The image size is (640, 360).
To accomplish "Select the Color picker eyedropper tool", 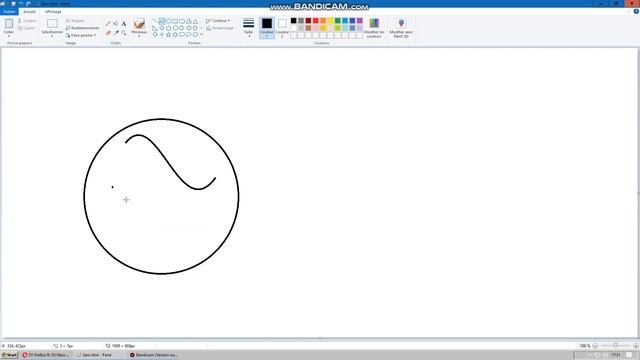I will click(x=116, y=33).
